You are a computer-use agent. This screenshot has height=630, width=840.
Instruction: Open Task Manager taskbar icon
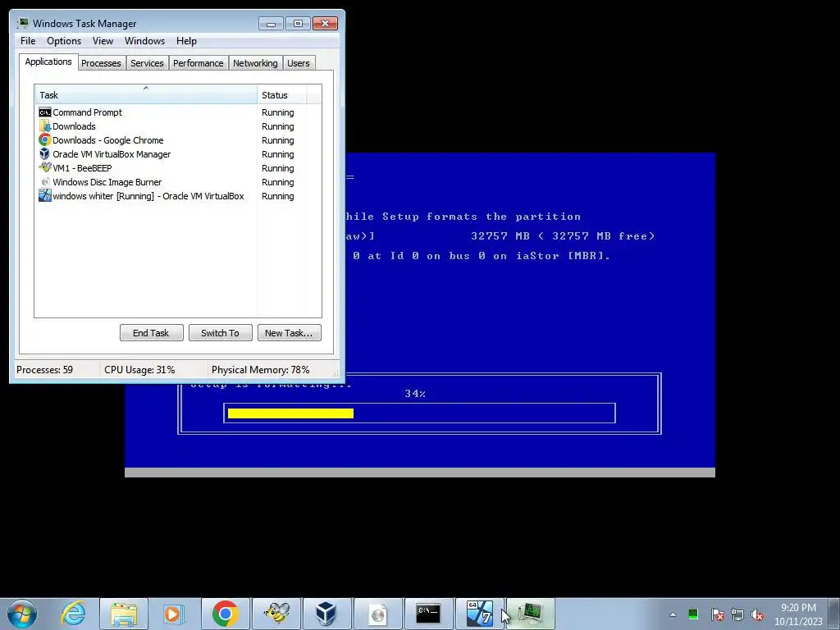point(531,614)
